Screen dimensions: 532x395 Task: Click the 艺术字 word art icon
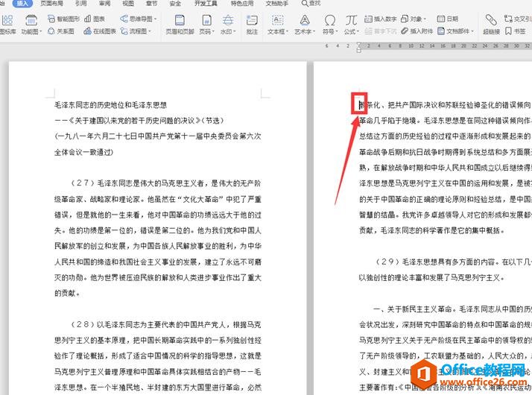click(305, 20)
